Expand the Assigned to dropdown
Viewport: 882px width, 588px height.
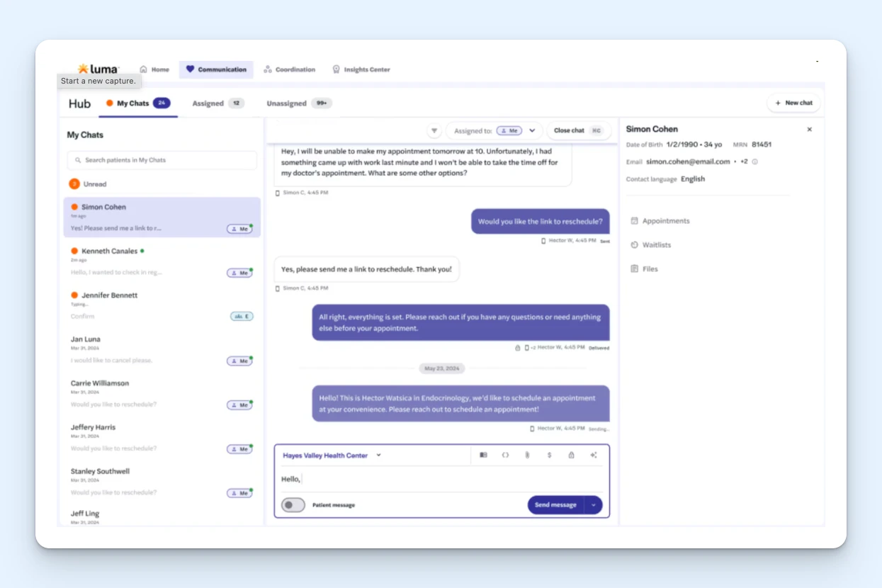532,130
